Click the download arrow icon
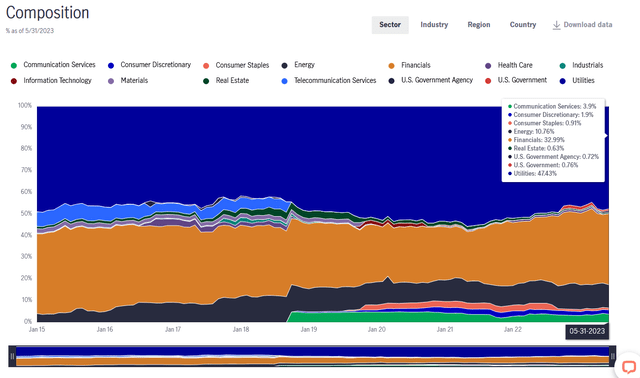The width and height of the screenshot is (640, 378). point(556,25)
